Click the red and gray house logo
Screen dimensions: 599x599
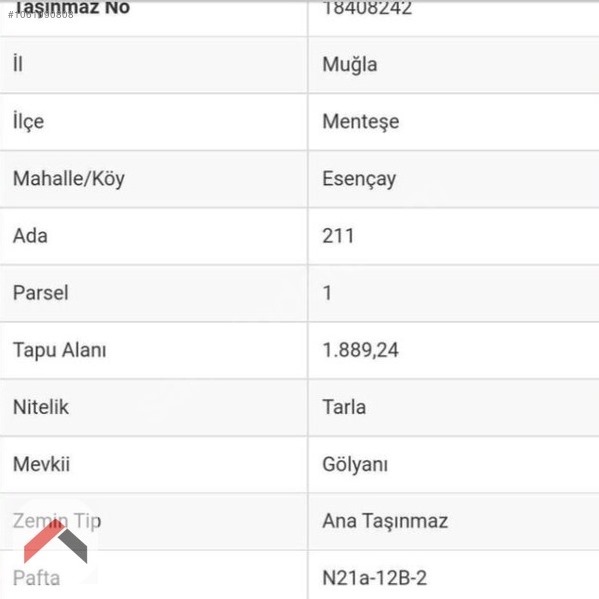point(56,542)
